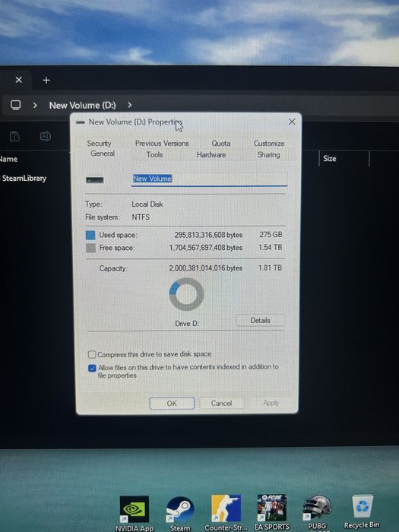Select the General tab
399x532 pixels.
103,154
